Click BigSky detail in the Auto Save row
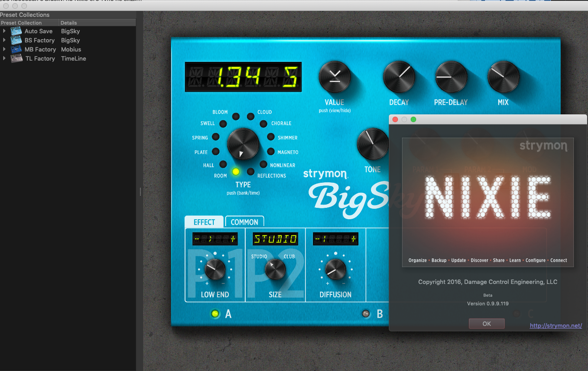 pyautogui.click(x=71, y=31)
